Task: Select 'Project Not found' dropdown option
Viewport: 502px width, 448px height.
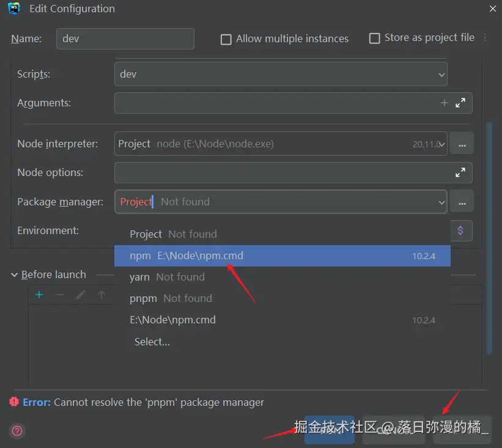Action: click(282, 234)
